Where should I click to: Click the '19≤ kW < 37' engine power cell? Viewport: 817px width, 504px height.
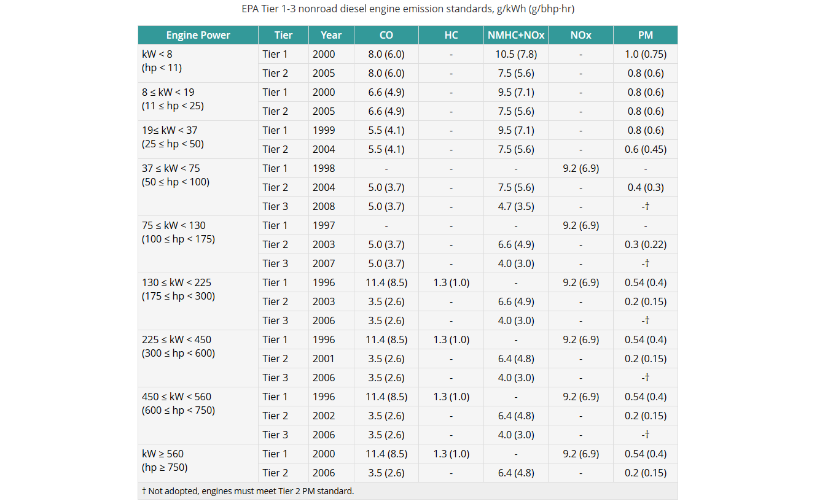point(198,139)
